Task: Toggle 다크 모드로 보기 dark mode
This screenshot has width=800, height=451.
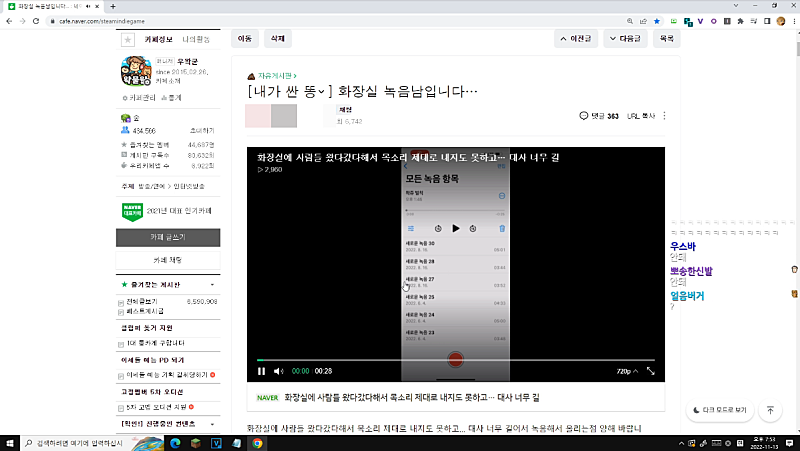Action: (x=719, y=410)
